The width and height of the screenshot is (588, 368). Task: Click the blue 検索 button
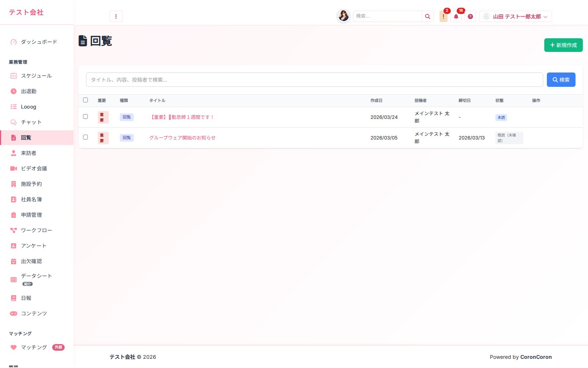[561, 80]
